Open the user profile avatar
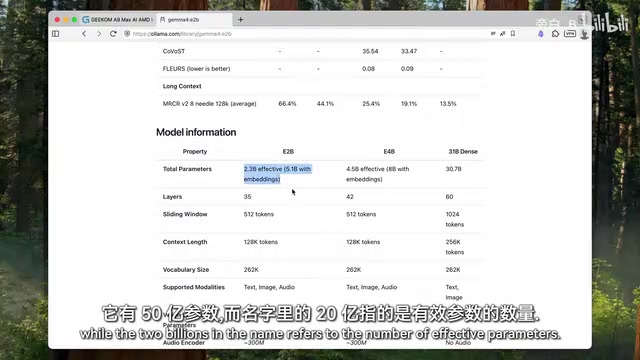 [584, 34]
